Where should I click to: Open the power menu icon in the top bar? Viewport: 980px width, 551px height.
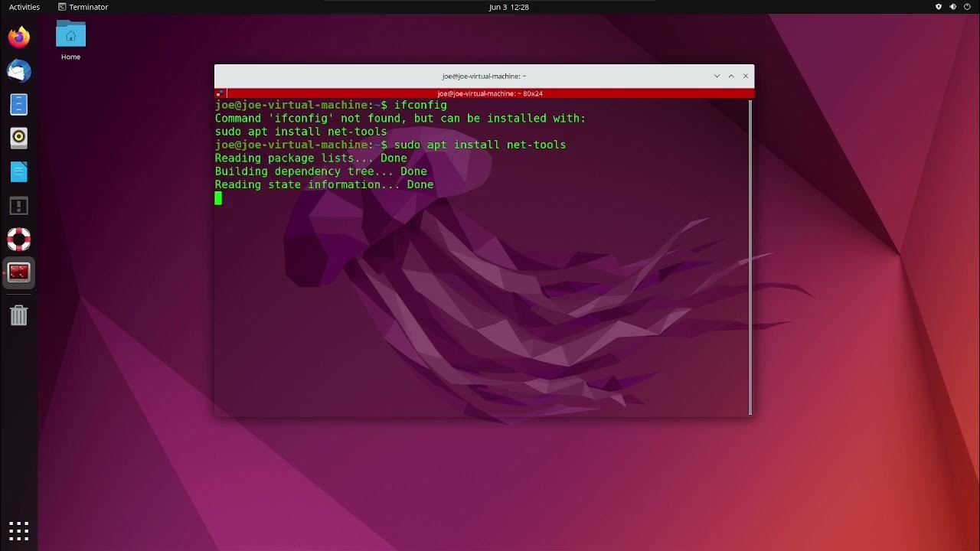pyautogui.click(x=967, y=7)
